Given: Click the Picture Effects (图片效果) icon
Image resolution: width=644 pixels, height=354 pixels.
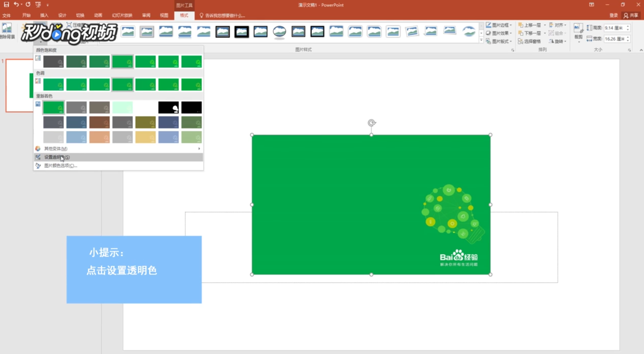Looking at the screenshot, I should click(489, 33).
